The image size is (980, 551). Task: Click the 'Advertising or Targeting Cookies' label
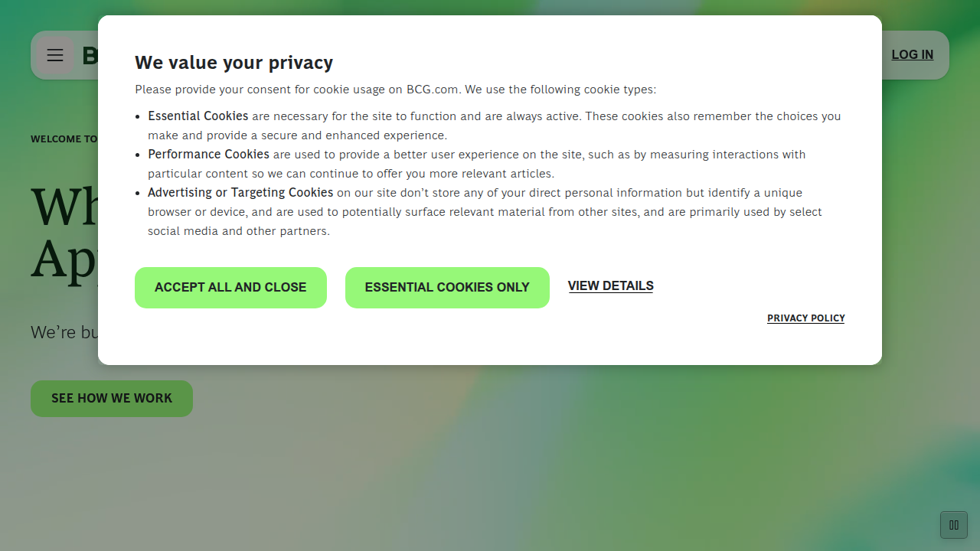240,193
